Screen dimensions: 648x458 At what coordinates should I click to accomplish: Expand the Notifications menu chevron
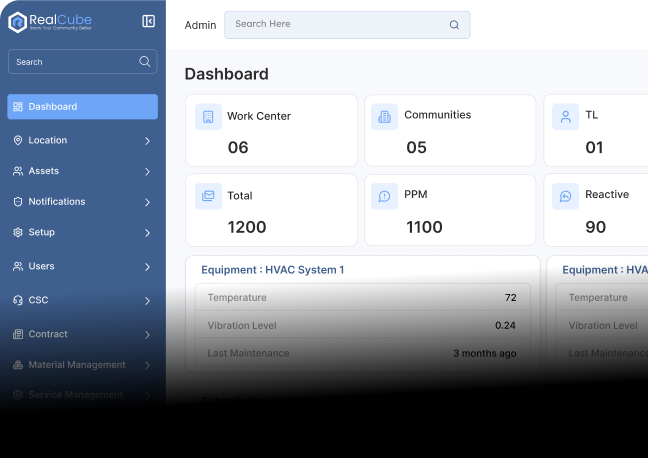point(148,202)
